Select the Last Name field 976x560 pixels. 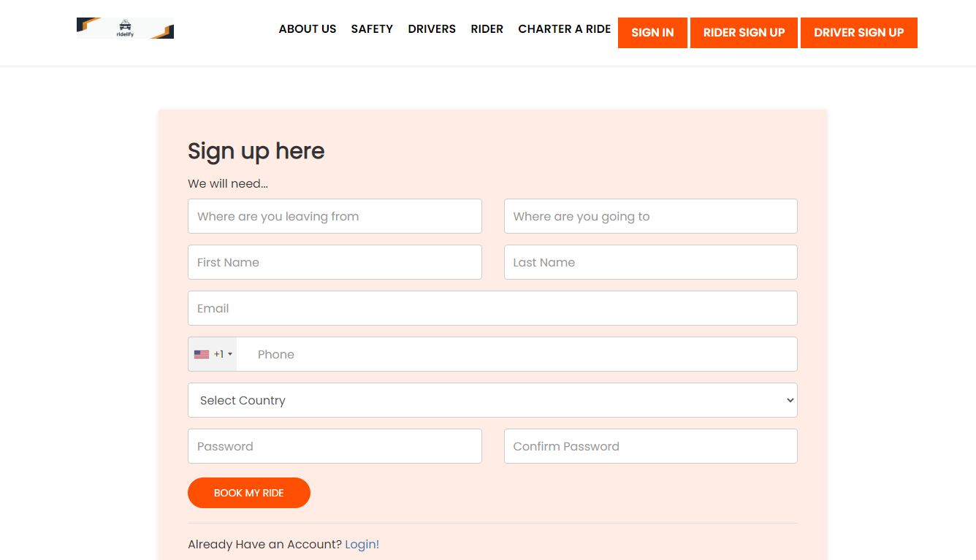(x=651, y=262)
